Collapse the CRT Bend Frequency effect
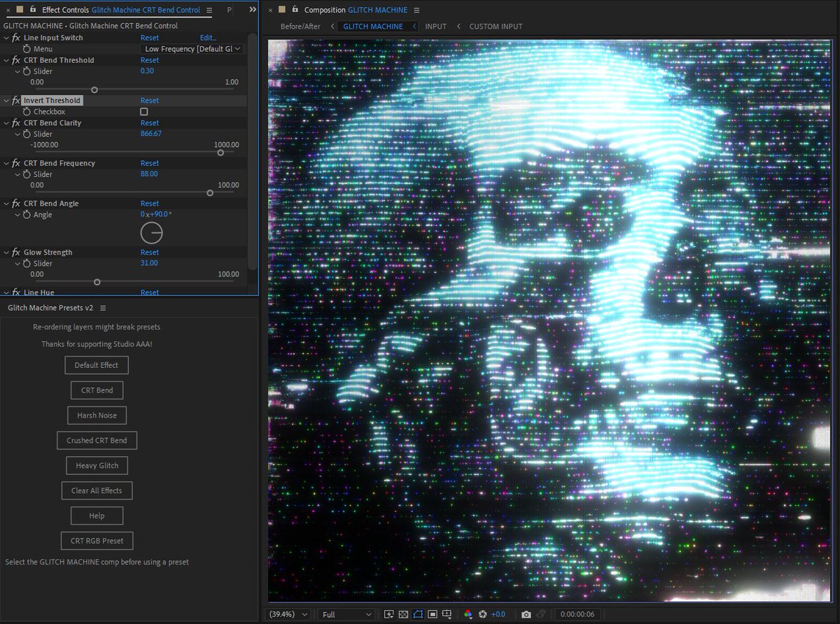This screenshot has height=624, width=840. (6, 163)
